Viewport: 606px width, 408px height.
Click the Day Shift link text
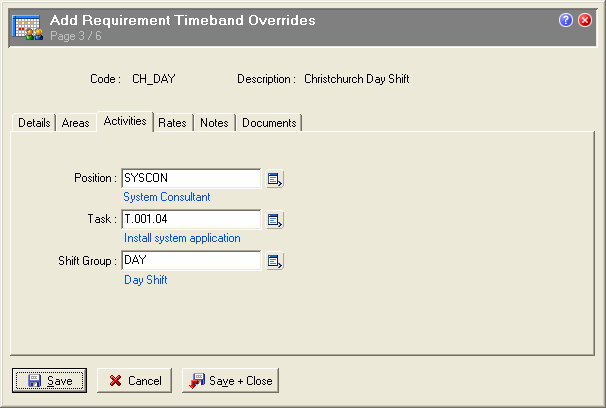[x=146, y=280]
